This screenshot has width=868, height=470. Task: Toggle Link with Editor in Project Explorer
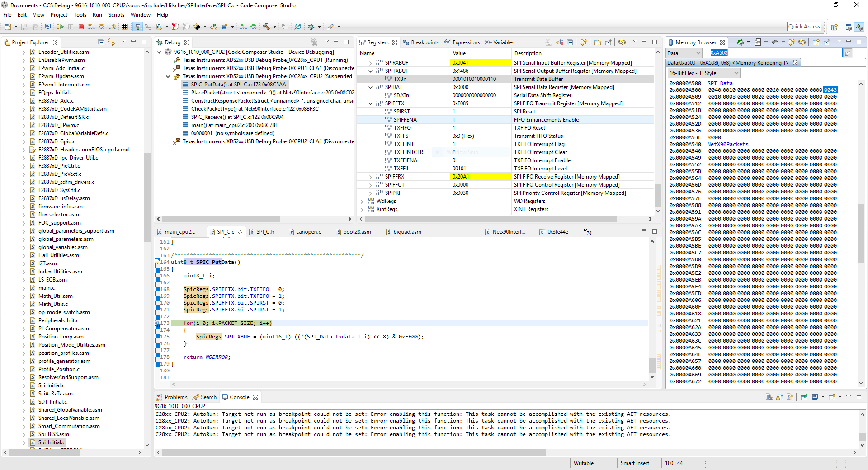(x=111, y=42)
